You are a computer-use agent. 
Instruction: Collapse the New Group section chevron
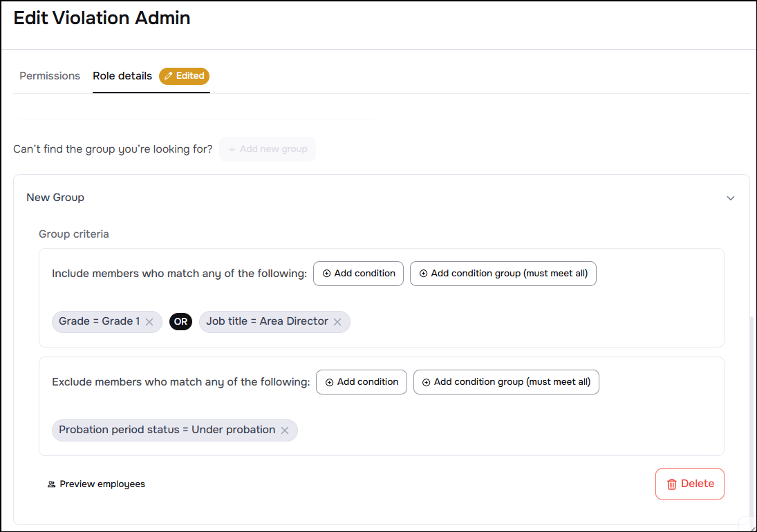coord(731,198)
